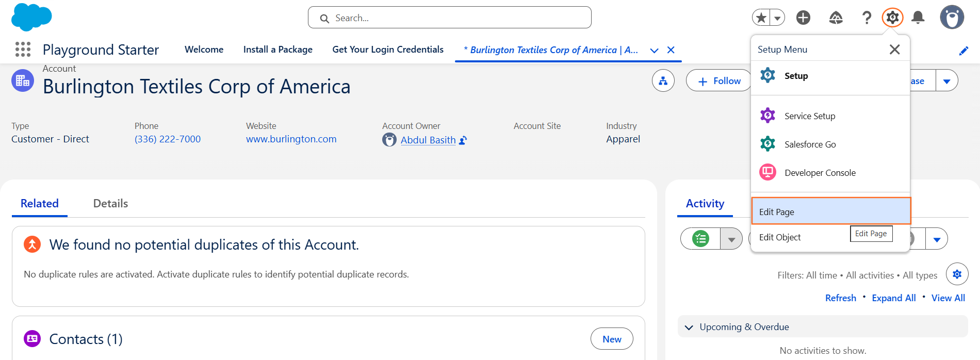Viewport: 980px width, 360px height.
Task: Expand All activities
Action: [x=894, y=298]
